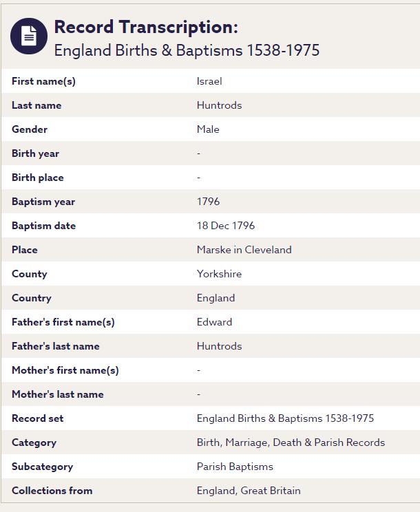Click the document icon beside Record Transcription
Screen dimensions: 420x512
29,36
